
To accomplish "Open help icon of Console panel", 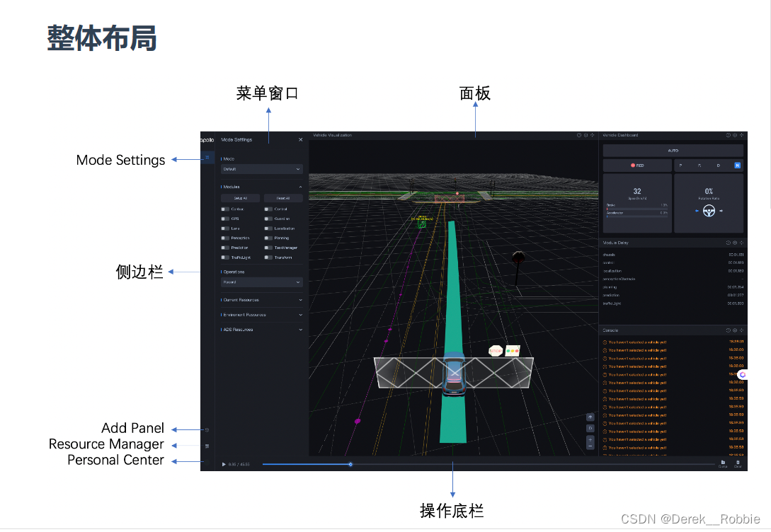I will [x=729, y=330].
